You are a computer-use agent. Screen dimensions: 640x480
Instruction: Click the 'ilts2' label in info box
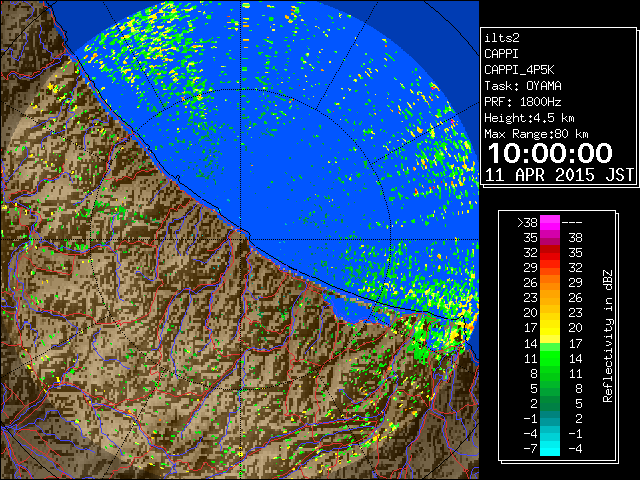[502, 38]
